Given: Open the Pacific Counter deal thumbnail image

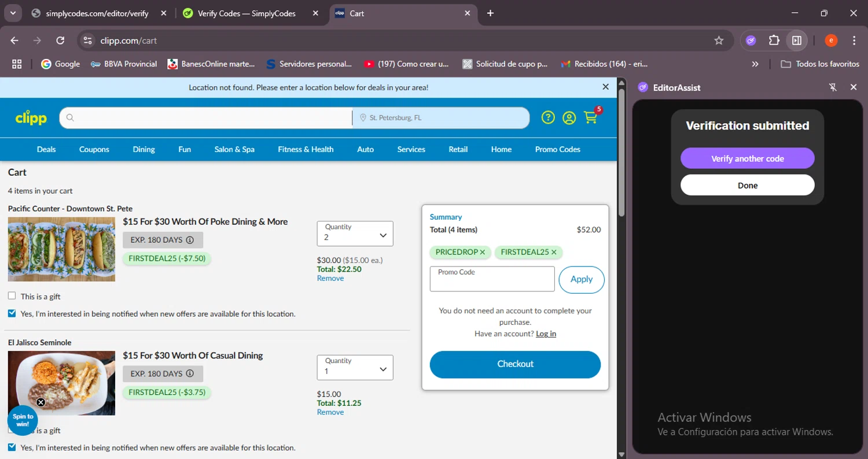Looking at the screenshot, I should pyautogui.click(x=61, y=249).
